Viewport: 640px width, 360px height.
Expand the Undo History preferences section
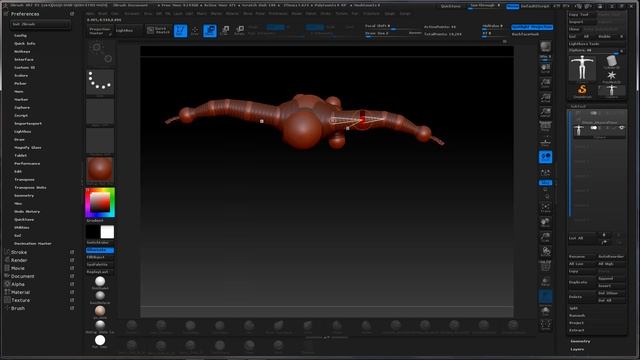pyautogui.click(x=27, y=211)
